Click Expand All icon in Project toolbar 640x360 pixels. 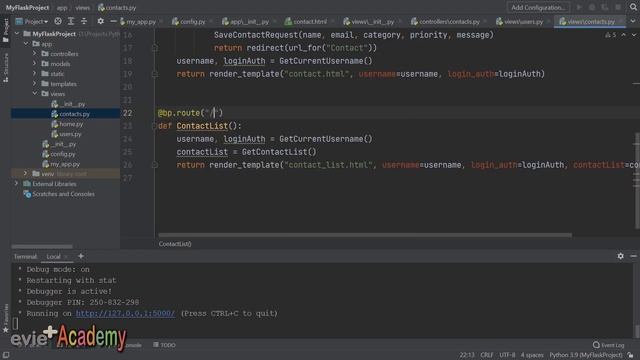tap(71, 21)
